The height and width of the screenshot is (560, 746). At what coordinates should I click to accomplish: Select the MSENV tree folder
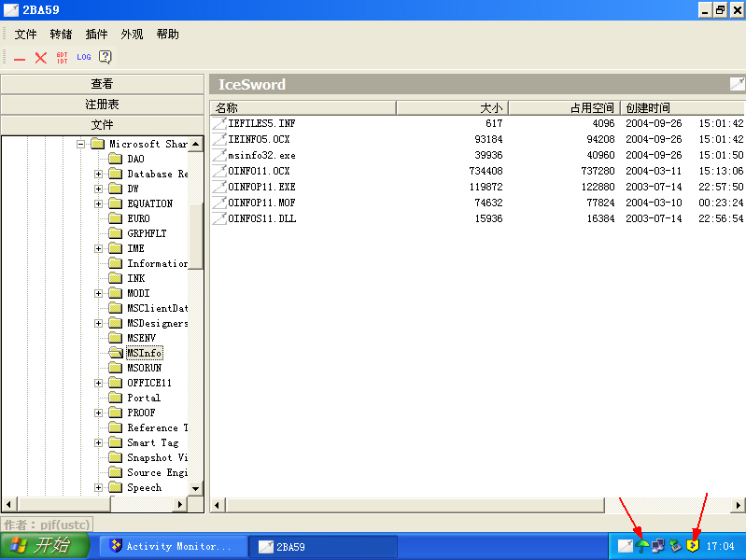[x=141, y=338]
